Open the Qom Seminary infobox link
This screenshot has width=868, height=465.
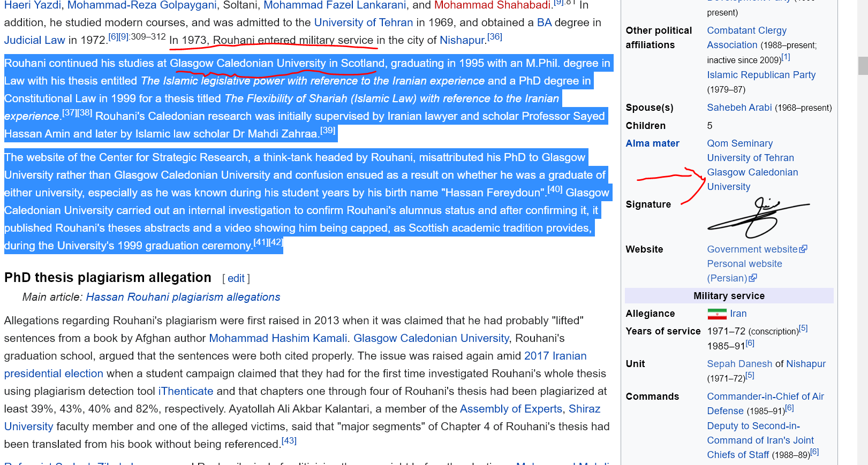[740, 143]
